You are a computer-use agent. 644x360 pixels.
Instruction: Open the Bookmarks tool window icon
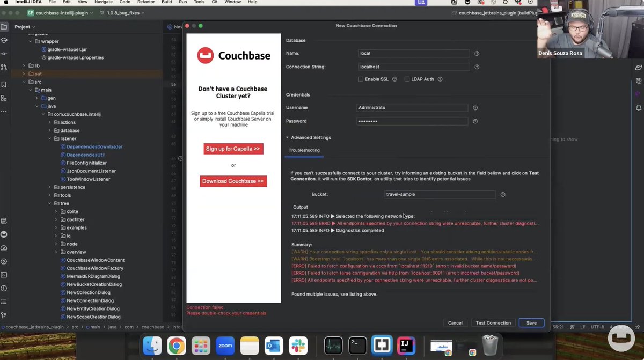point(4,85)
